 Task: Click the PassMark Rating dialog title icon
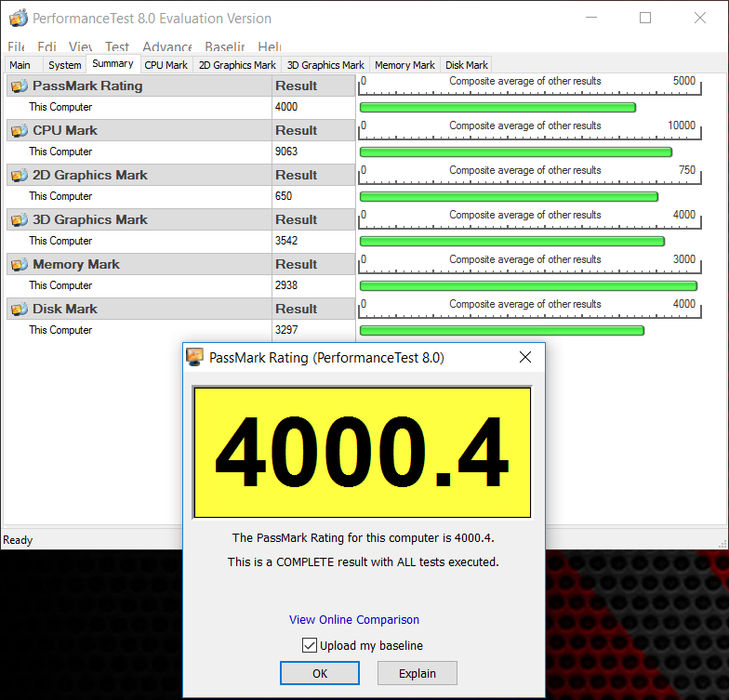point(195,357)
